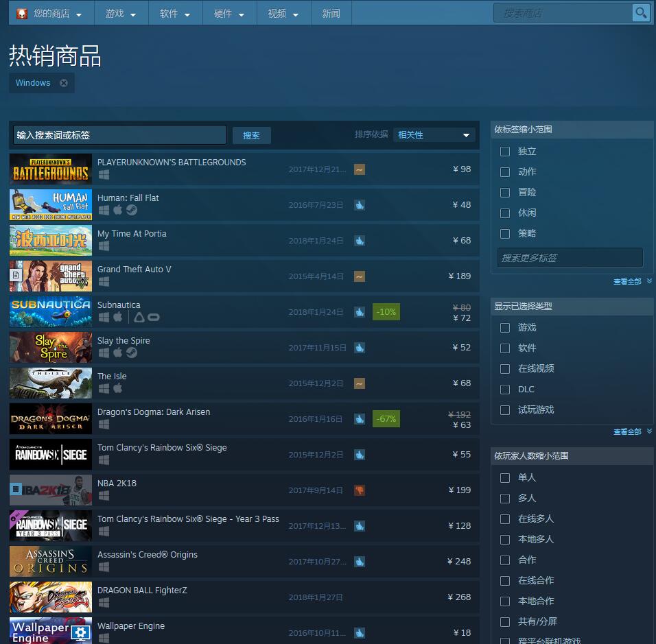Click the ¥ 189 price of Grand Theft Auto V
656x644 pixels.
pos(459,276)
